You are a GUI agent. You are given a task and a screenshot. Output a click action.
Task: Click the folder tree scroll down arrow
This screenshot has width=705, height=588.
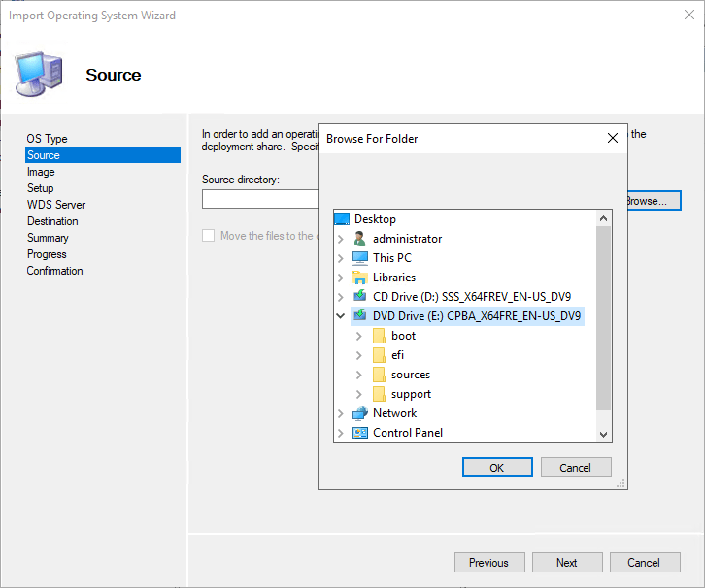pos(604,435)
